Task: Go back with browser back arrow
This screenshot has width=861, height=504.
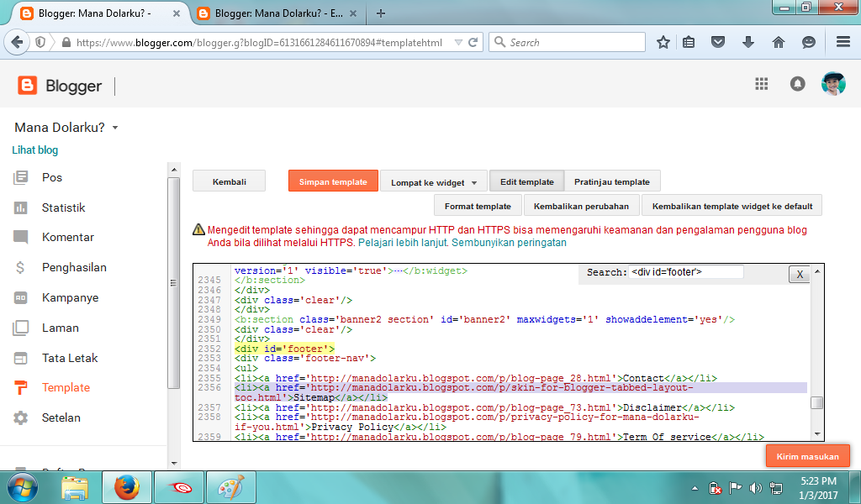Action: 17,42
